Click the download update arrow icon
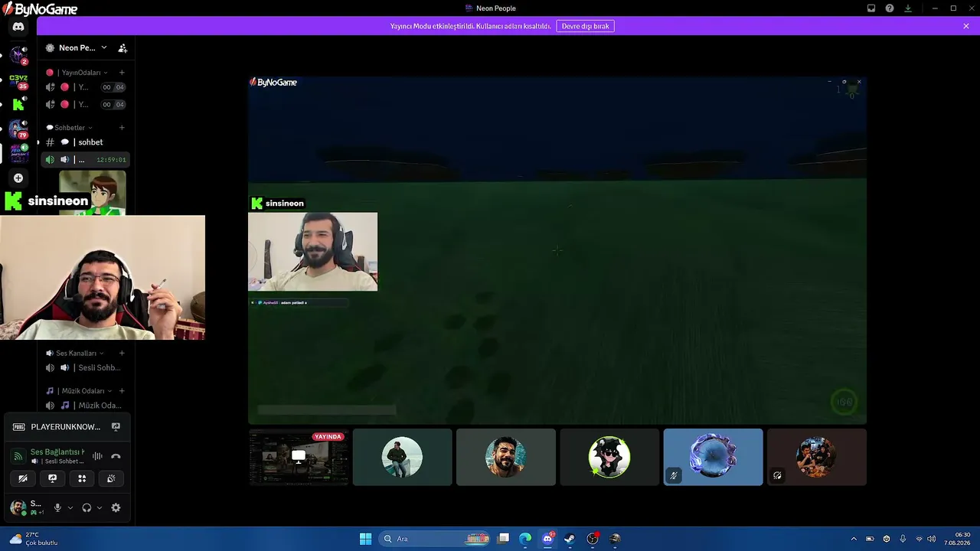The height and width of the screenshot is (551, 980). pos(908,8)
